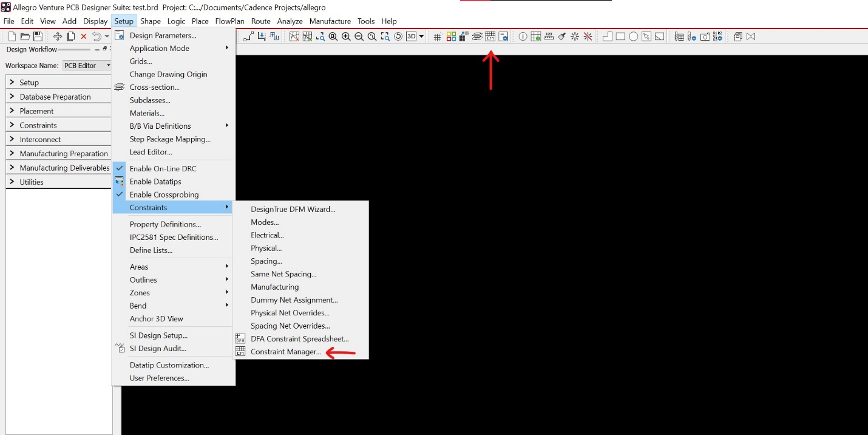Click the Open folder toolbar icon
Screen dimensions: 868x435
tap(25, 36)
